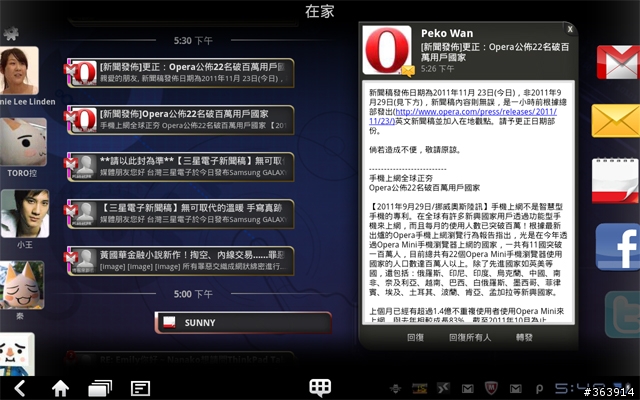Viewport: 640px width, 400px height.
Task: Tap the '5:00 下午' time divider
Action: pos(193,294)
